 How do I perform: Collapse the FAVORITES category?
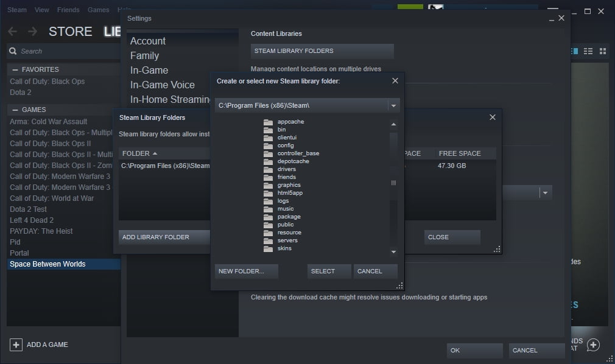[x=15, y=69]
